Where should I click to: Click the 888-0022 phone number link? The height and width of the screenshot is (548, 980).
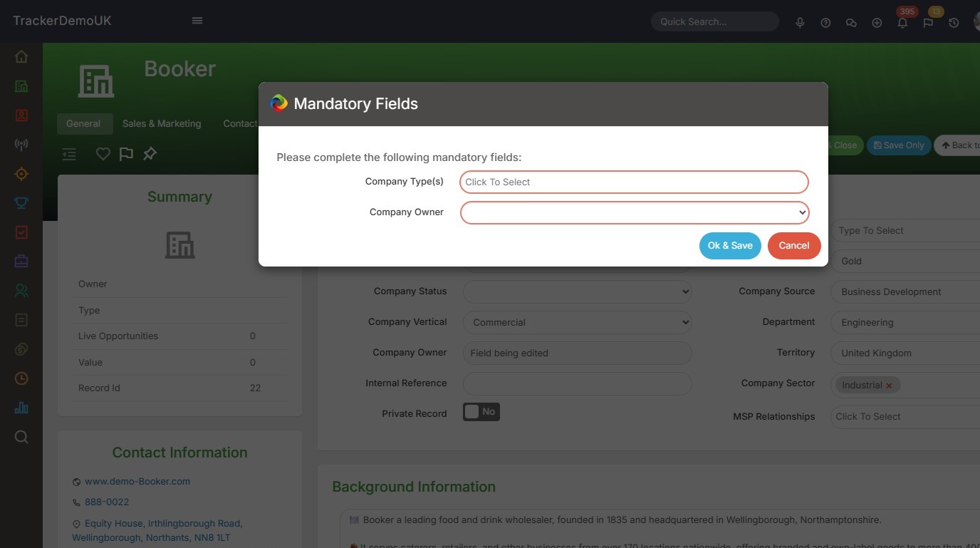click(107, 502)
